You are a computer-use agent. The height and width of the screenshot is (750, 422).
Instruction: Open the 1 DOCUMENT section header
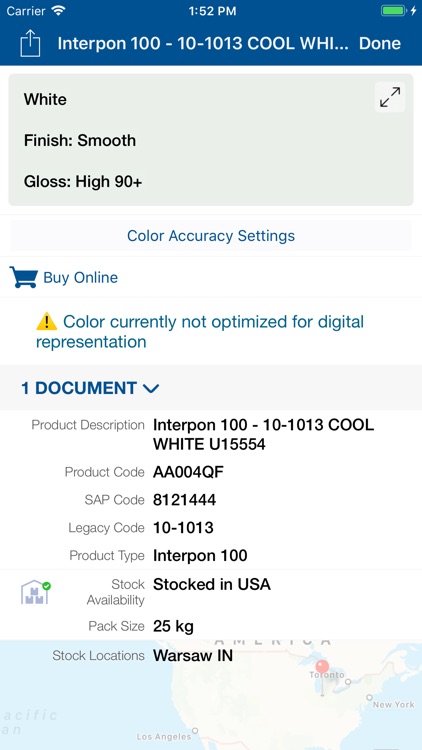(x=211, y=387)
